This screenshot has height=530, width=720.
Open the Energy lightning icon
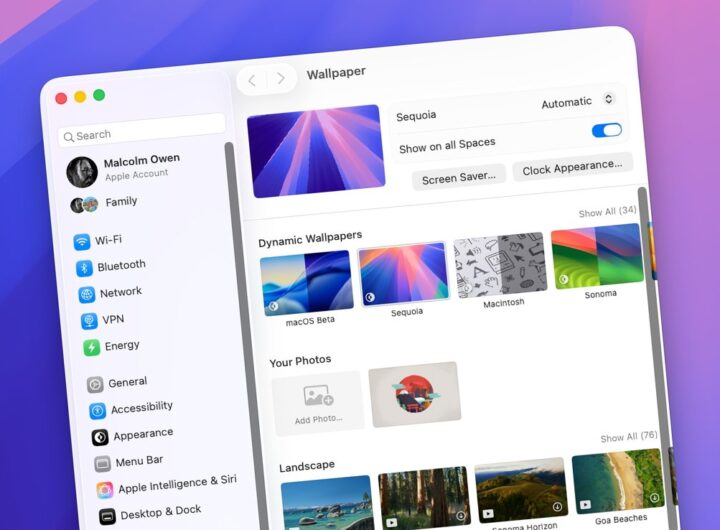click(x=91, y=347)
